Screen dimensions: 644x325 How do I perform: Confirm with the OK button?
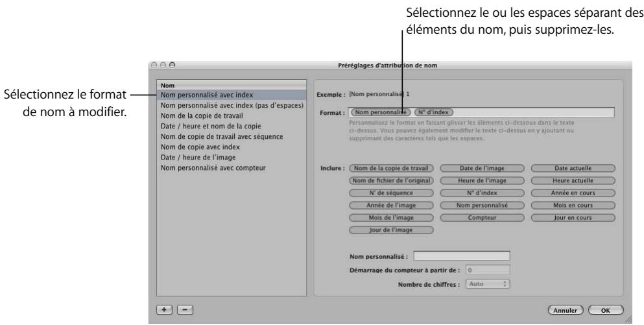coord(606,311)
